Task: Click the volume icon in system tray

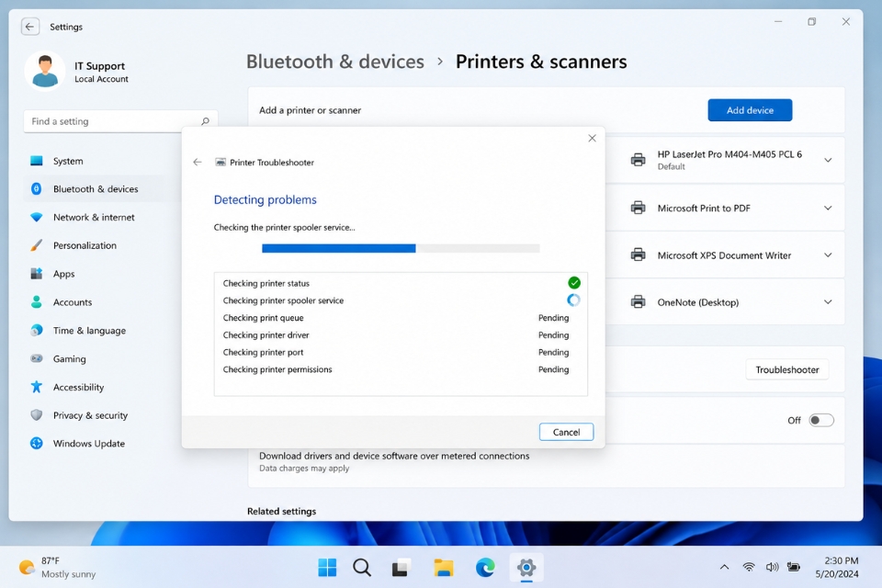Action: [x=772, y=567]
